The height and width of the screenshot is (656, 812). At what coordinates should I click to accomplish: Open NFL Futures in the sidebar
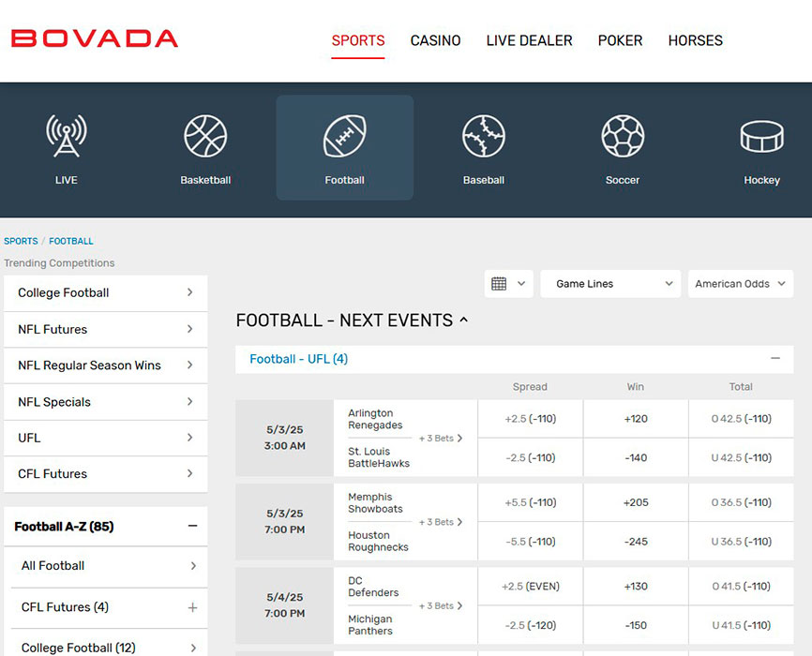coord(106,329)
